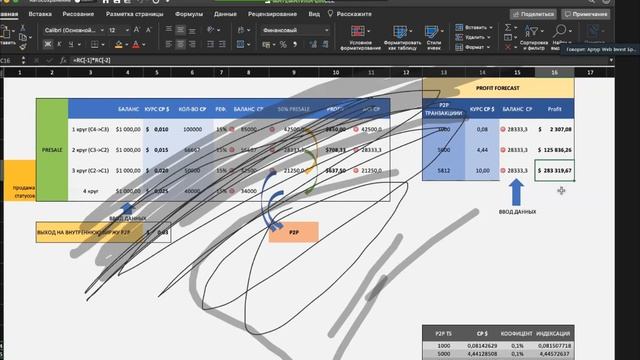Click the formula bar input

click(339, 60)
